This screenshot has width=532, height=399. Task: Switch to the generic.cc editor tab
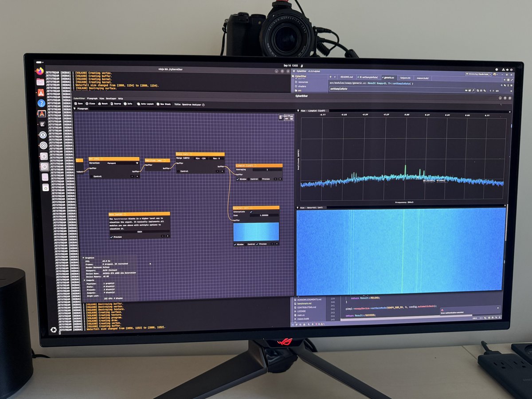(389, 78)
